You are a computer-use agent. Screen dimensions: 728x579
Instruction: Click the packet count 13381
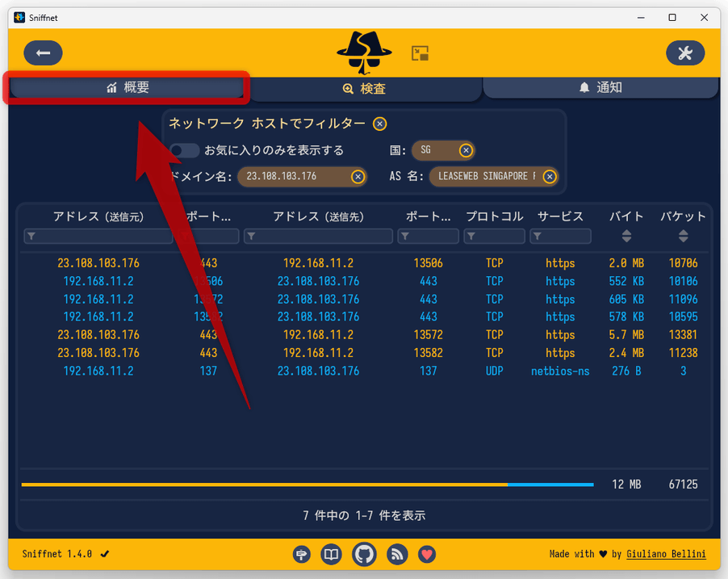pos(683,335)
